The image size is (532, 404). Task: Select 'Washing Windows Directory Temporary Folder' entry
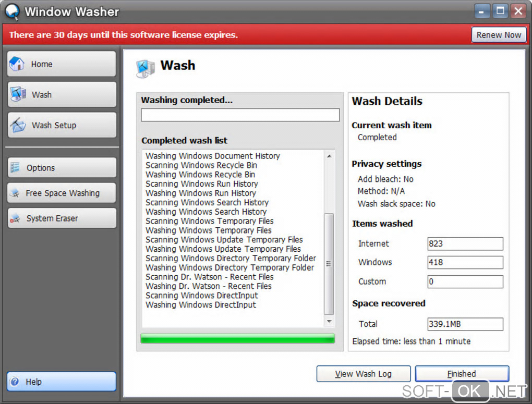229,267
